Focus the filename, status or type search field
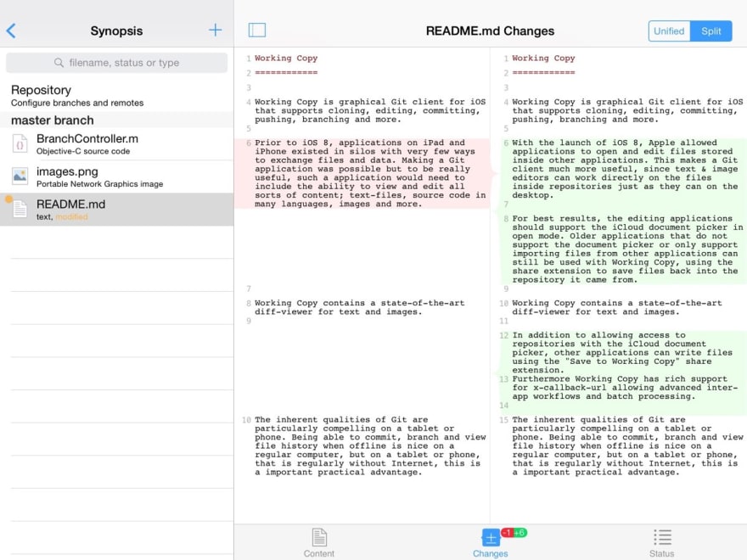This screenshot has height=560, width=747. [x=117, y=63]
